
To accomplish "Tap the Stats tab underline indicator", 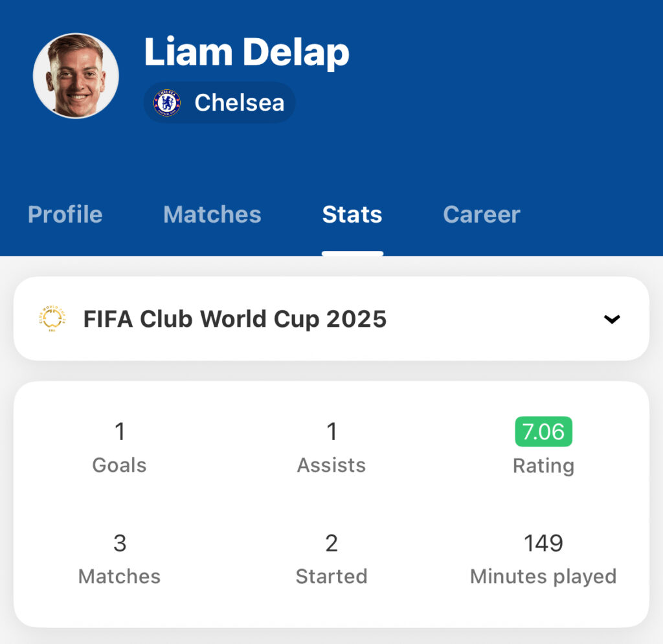I will 352,254.
